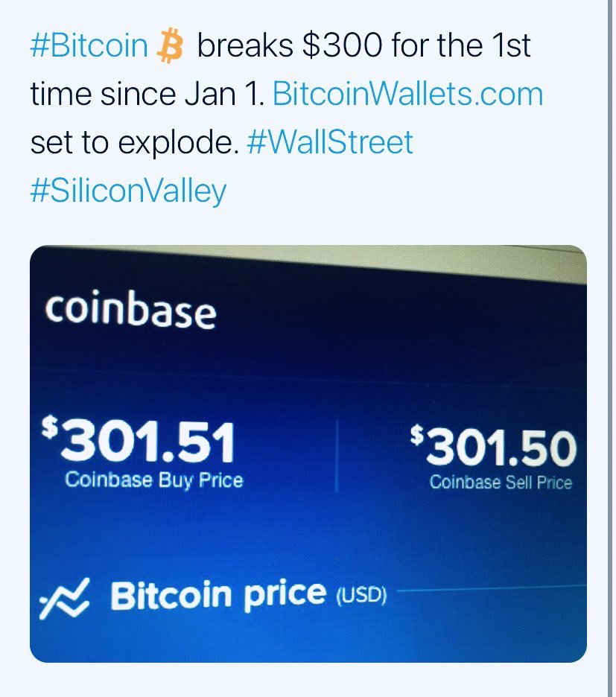The height and width of the screenshot is (697, 616).
Task: Click the divider between buy and sell prices
Action: (x=336, y=456)
